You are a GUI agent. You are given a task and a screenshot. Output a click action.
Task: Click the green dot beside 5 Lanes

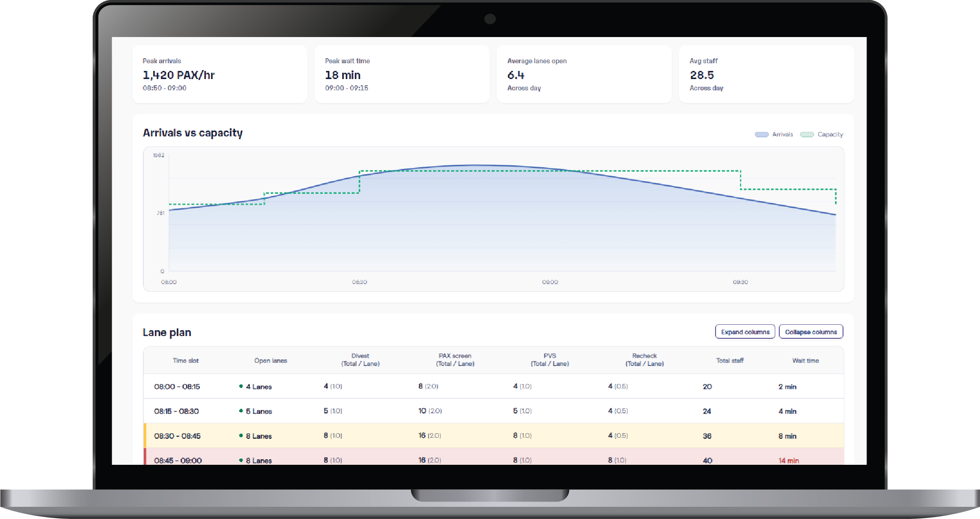pyautogui.click(x=241, y=411)
